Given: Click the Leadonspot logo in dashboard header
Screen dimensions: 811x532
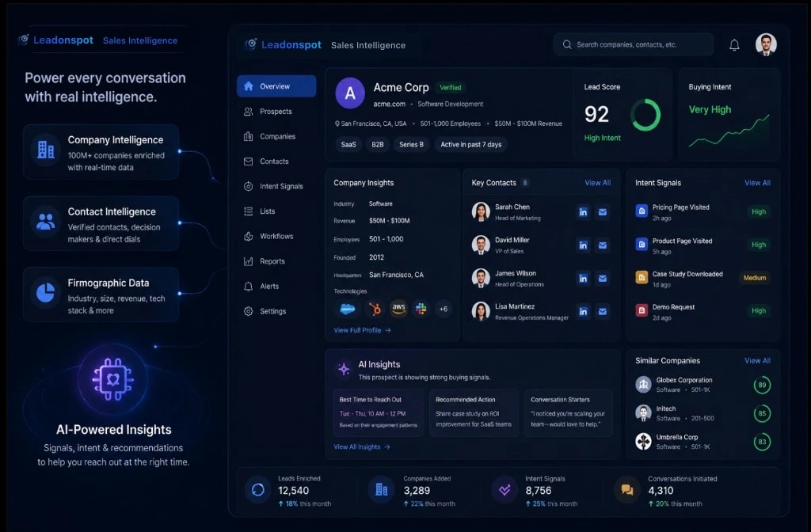Looking at the screenshot, I should 283,45.
